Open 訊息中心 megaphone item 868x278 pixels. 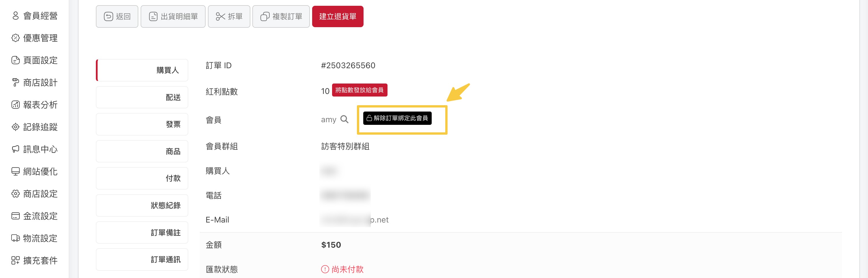34,149
